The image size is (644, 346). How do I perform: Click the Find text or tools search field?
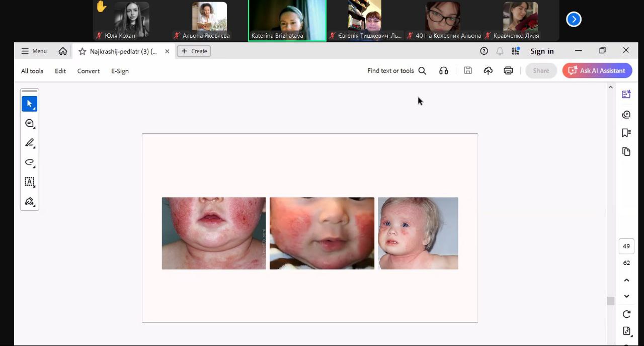tap(396, 71)
